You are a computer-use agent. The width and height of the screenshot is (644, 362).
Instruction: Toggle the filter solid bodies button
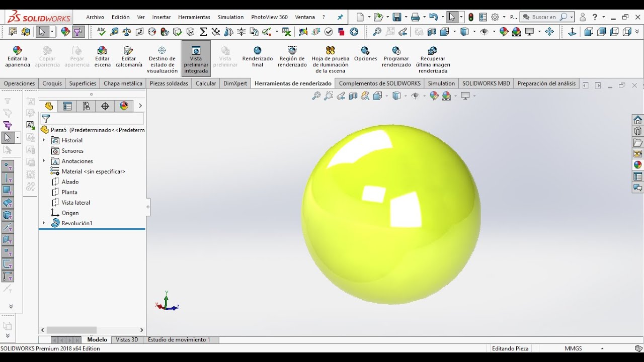pos(8,215)
